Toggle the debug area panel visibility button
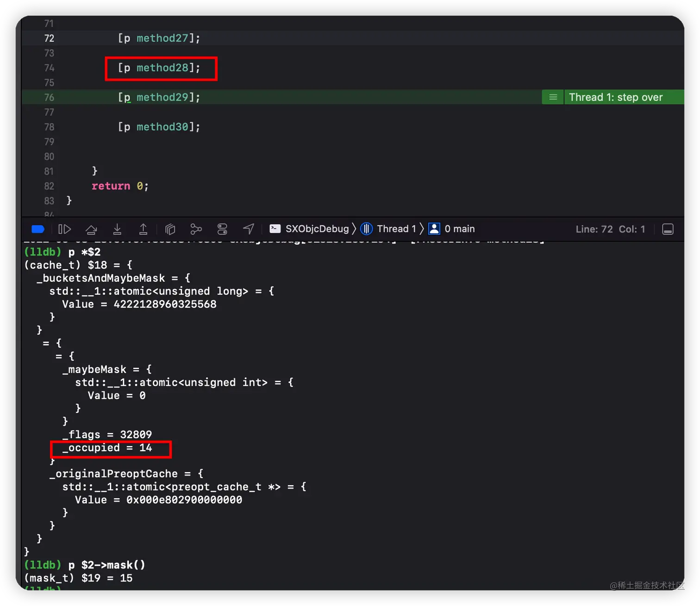700x606 pixels. 668,229
